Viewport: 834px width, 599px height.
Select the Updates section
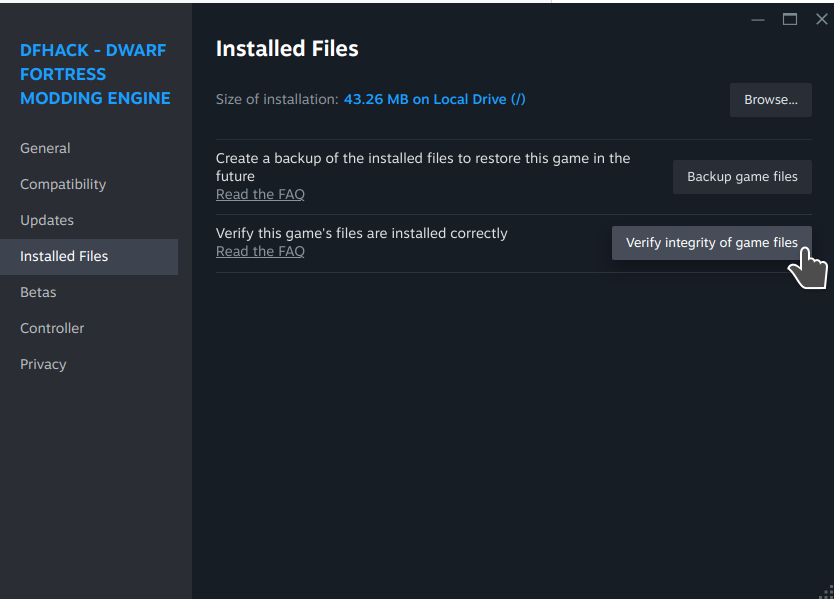point(46,220)
